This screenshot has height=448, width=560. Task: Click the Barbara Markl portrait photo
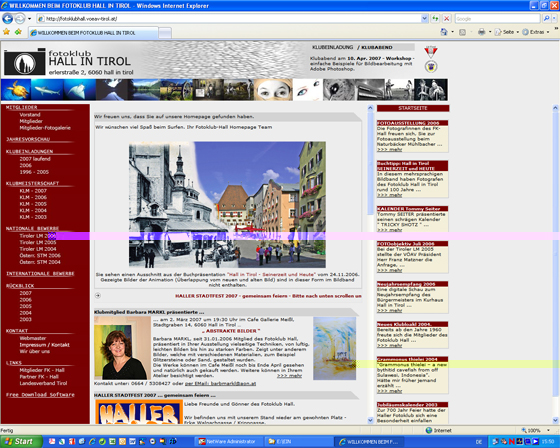point(122,348)
